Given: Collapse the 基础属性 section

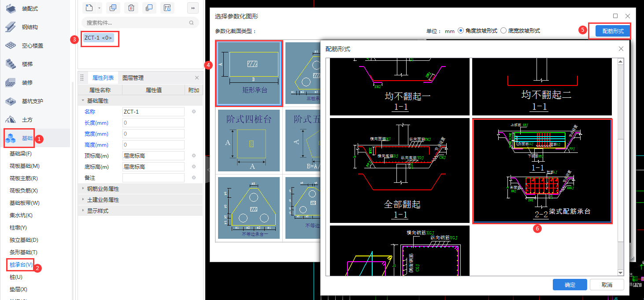Looking at the screenshot, I should tap(83, 101).
